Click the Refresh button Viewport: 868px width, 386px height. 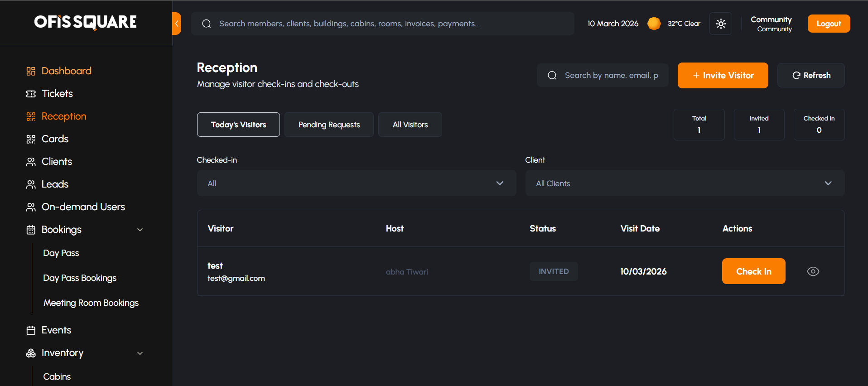(x=811, y=75)
